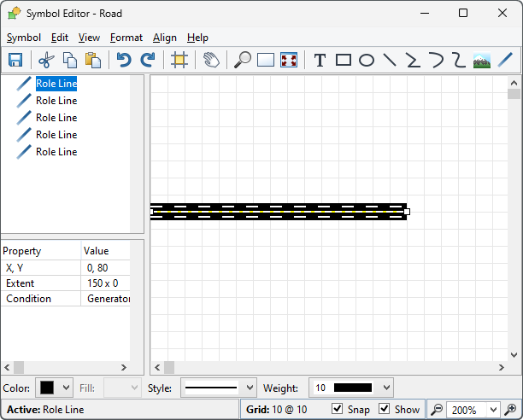
Task: Click the zoom out magnifier in the status bar
Action: [x=436, y=409]
